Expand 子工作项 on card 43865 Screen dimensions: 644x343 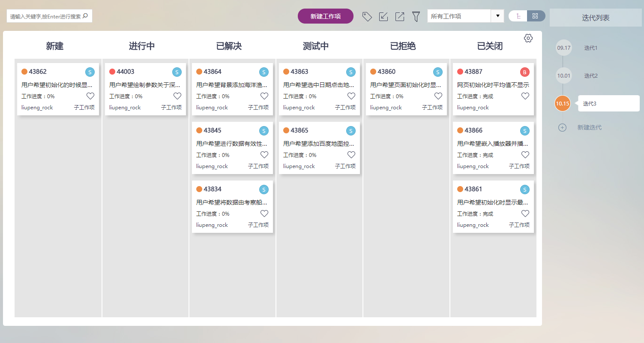point(345,166)
